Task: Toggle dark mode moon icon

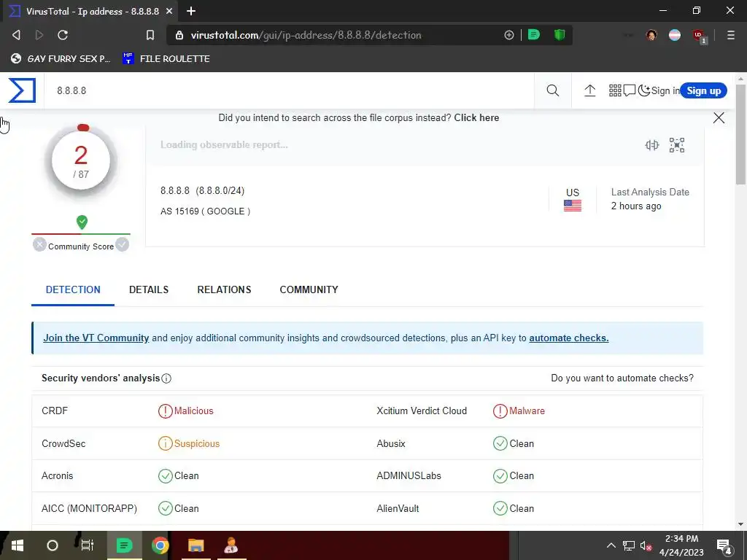Action: (643, 90)
